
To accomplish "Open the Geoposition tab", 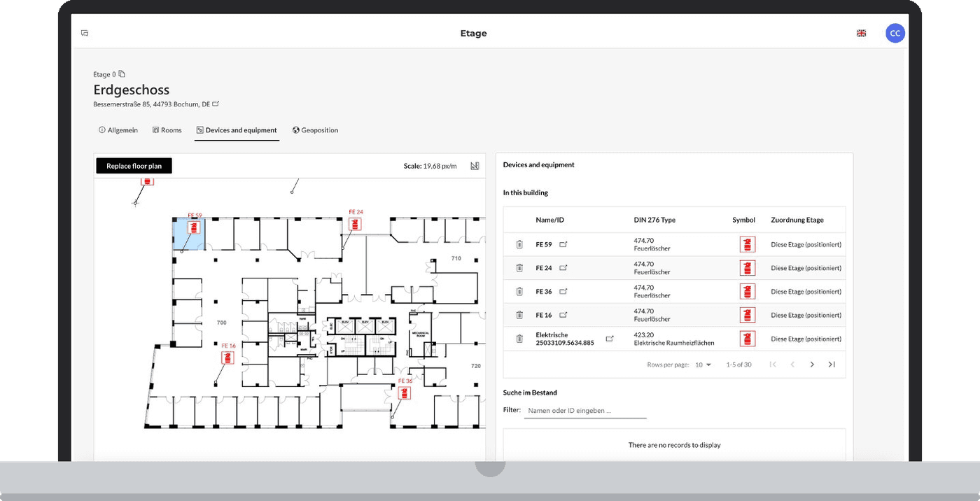I will [316, 130].
